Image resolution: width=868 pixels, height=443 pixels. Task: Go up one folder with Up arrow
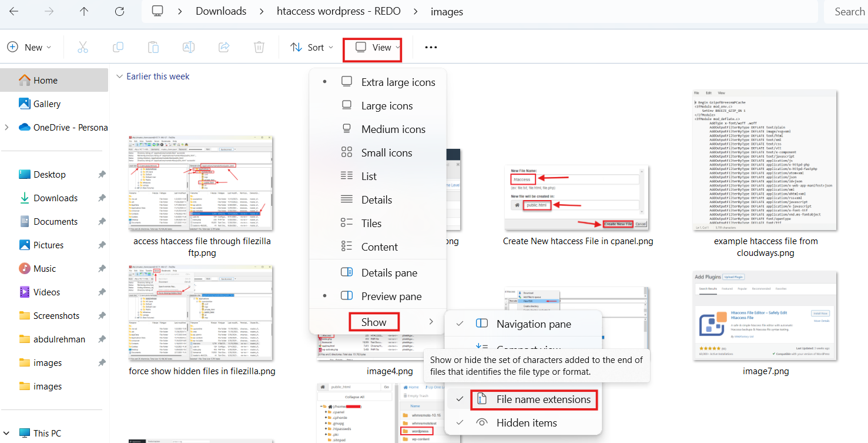tap(84, 11)
